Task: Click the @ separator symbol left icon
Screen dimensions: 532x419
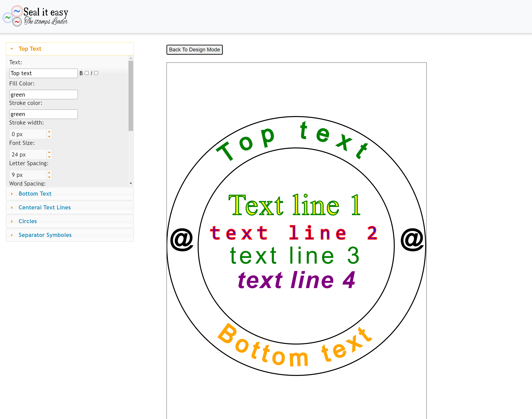Action: (x=183, y=239)
